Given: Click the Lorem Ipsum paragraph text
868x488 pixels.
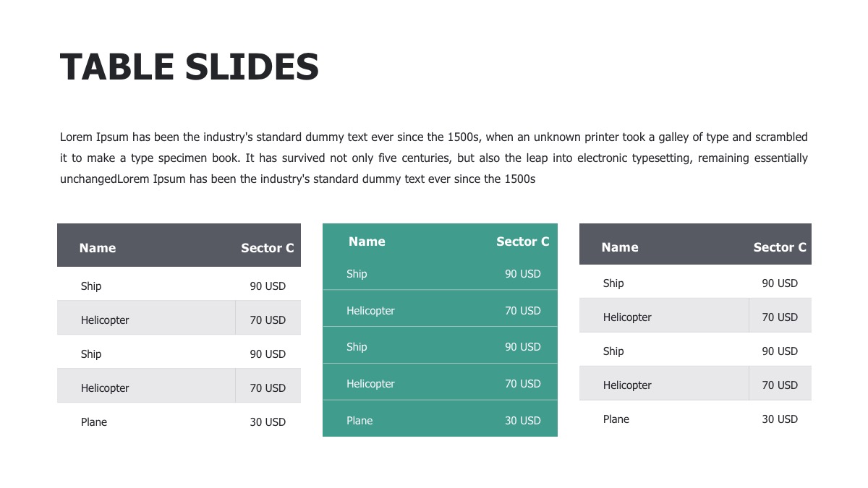Looking at the screenshot, I should tap(433, 158).
